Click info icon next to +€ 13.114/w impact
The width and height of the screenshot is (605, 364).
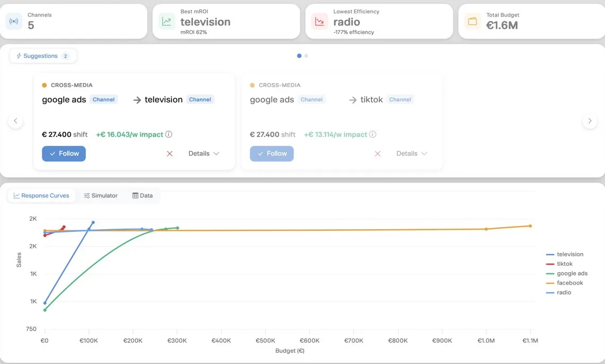[x=373, y=134]
